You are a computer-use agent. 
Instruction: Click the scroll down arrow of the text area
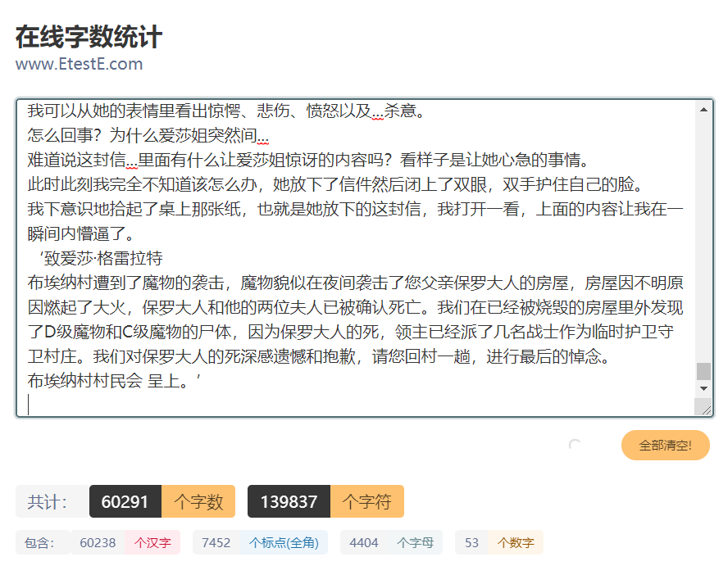(x=703, y=389)
